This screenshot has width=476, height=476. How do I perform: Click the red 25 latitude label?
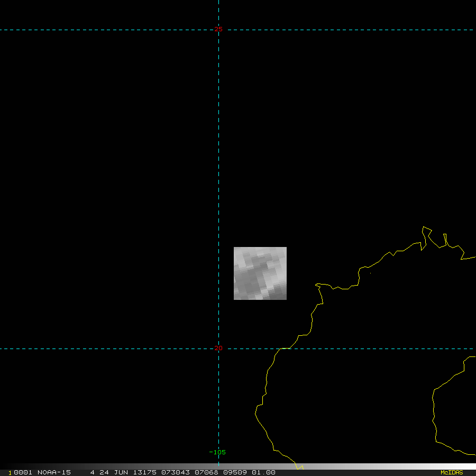click(218, 30)
